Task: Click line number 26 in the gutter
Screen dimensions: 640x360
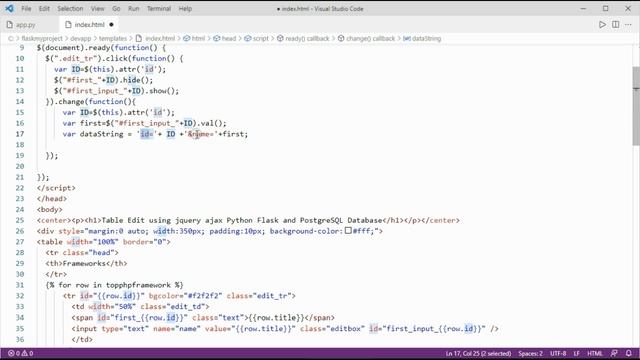Action: [20, 231]
